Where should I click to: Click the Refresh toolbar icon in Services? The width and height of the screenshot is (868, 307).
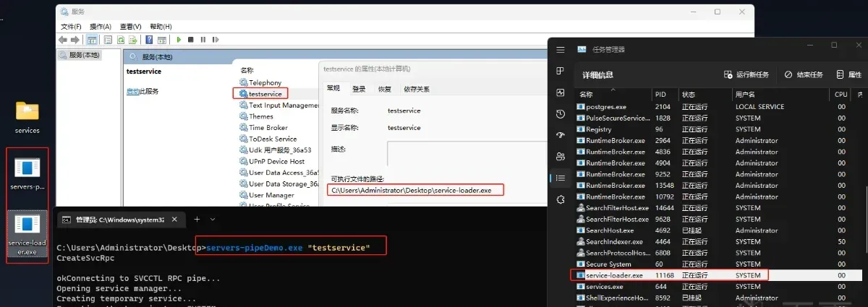pyautogui.click(x=120, y=40)
